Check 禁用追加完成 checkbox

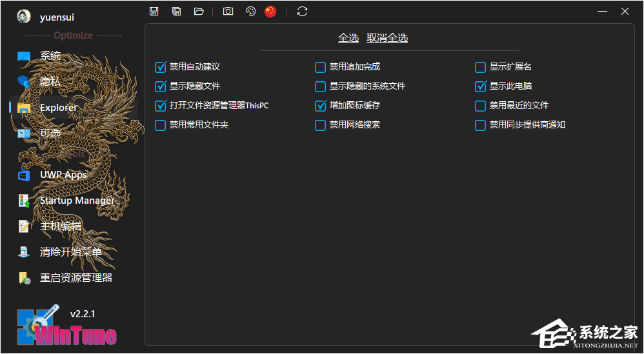coord(320,67)
